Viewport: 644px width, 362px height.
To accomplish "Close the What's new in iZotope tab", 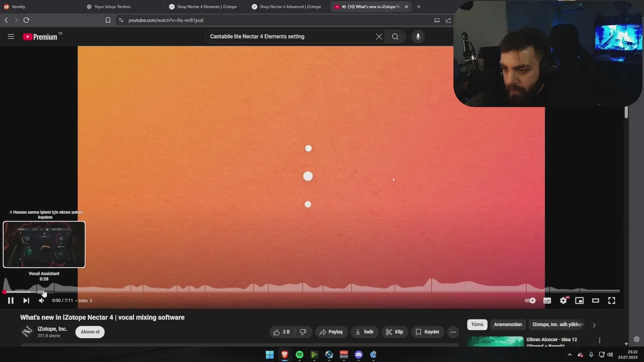I will [x=407, y=7].
